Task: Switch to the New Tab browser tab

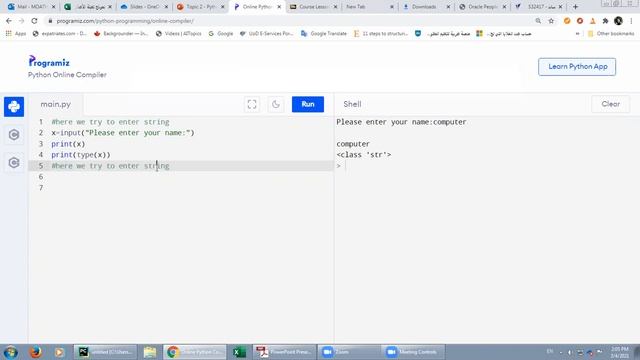Action: click(x=369, y=7)
